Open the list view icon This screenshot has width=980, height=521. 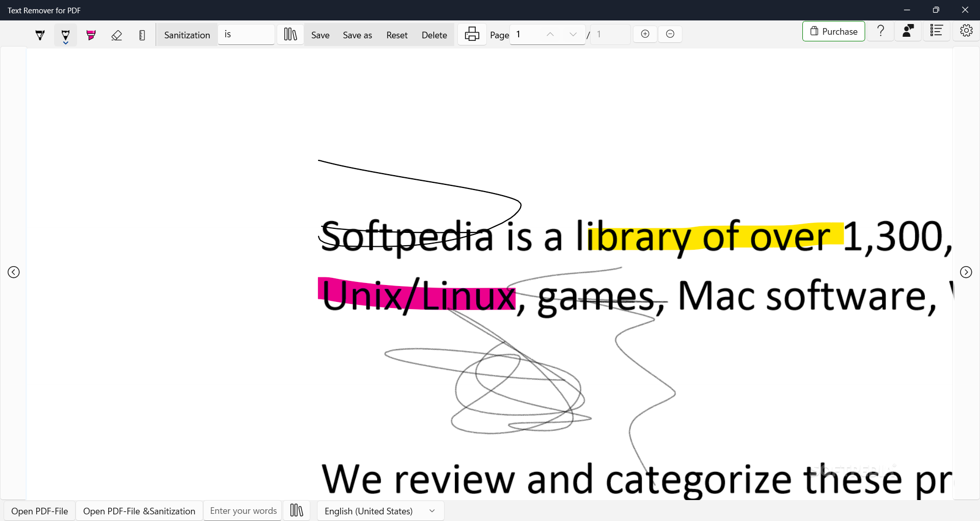(936, 31)
